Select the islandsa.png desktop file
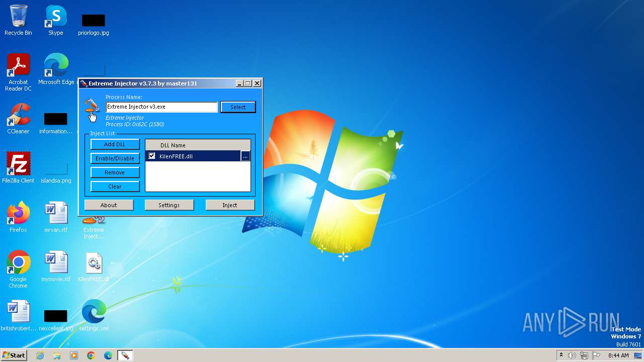644x362 pixels. pos(56,172)
